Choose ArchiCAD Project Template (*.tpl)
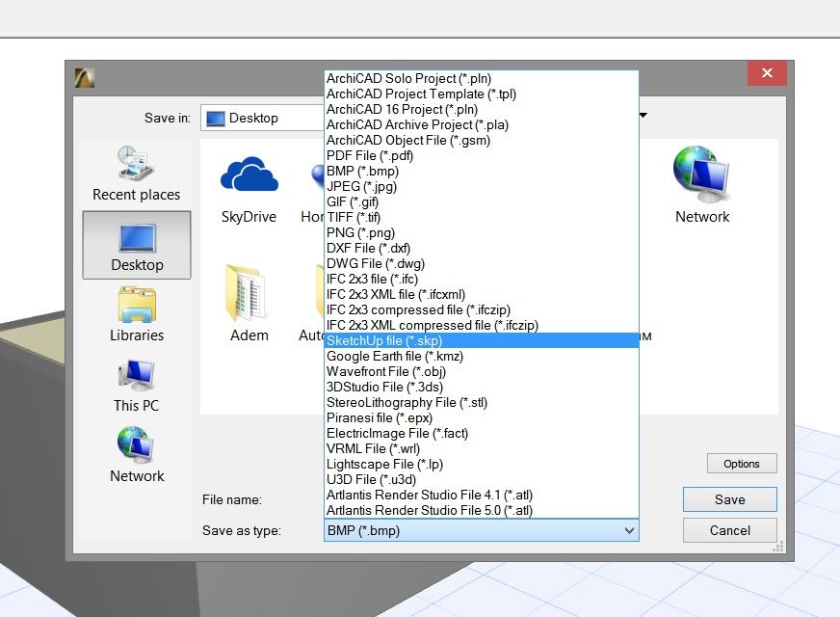 [x=482, y=94]
